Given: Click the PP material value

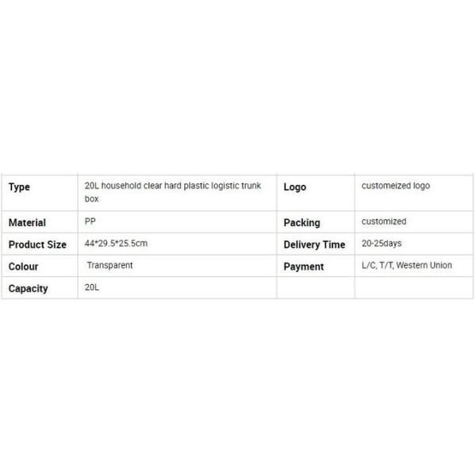Looking at the screenshot, I should coord(90,221).
